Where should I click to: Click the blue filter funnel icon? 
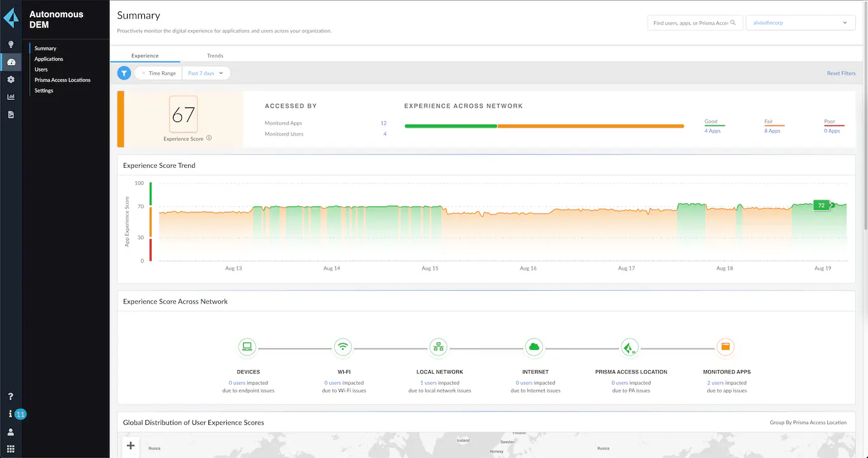tap(124, 73)
